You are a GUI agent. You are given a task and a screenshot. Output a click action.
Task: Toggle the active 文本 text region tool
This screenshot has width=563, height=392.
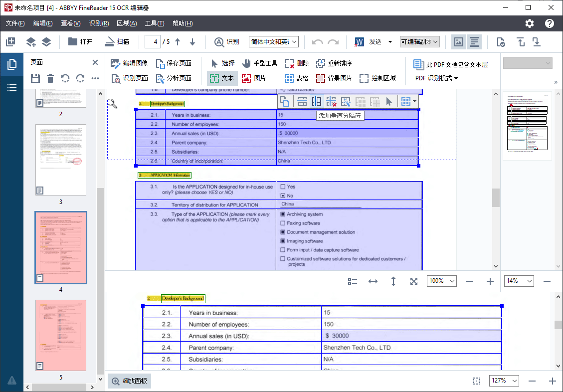226,78
